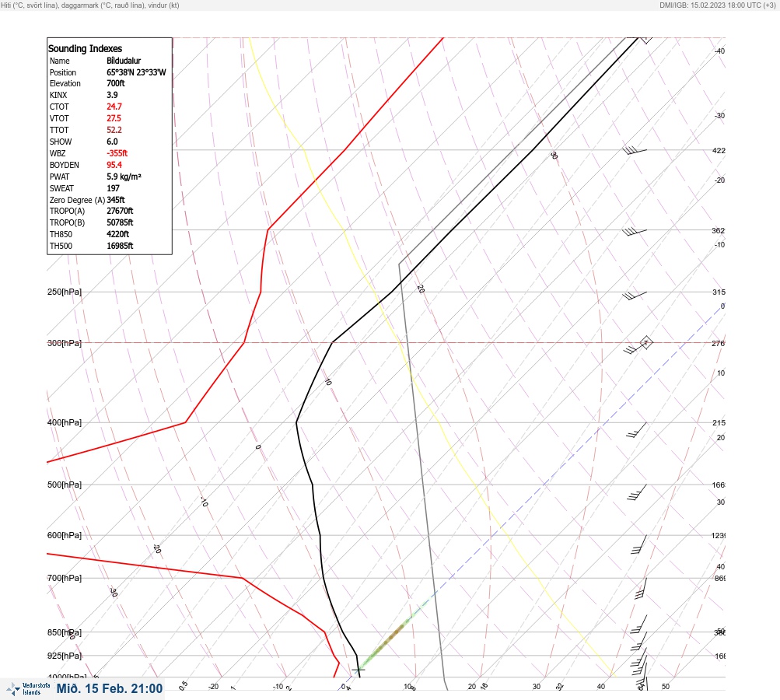Click the 300[hPa] pressure label
Image resolution: width=780 pixels, height=700 pixels.
point(65,343)
